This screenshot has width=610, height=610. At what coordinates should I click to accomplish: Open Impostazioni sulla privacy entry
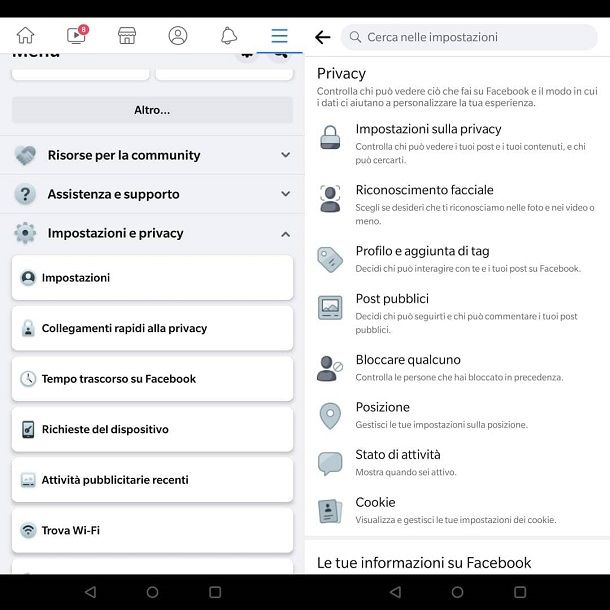click(x=458, y=144)
